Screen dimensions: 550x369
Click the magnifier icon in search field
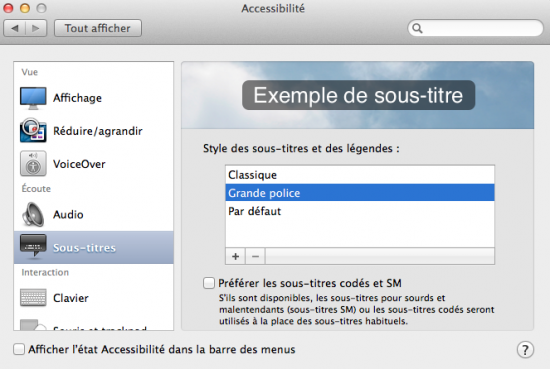[417, 28]
